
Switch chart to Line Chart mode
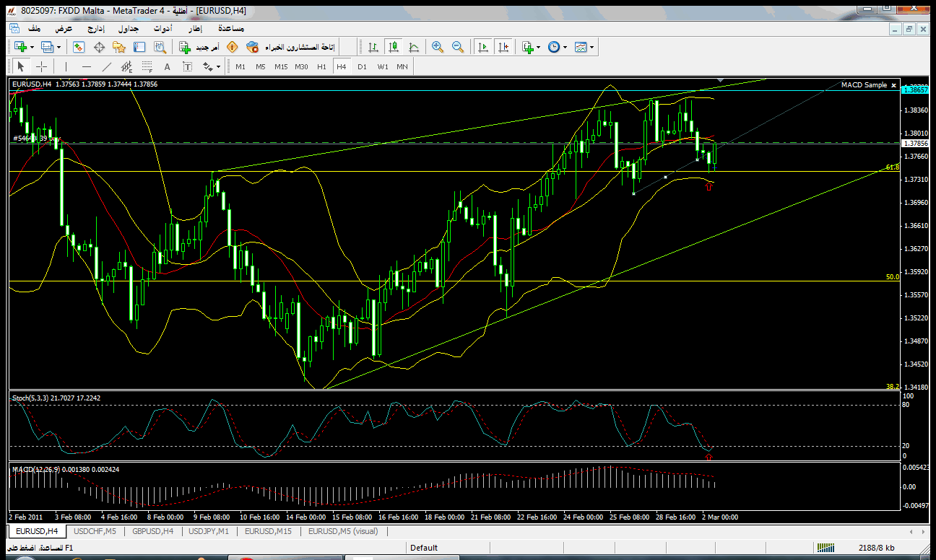[414, 47]
